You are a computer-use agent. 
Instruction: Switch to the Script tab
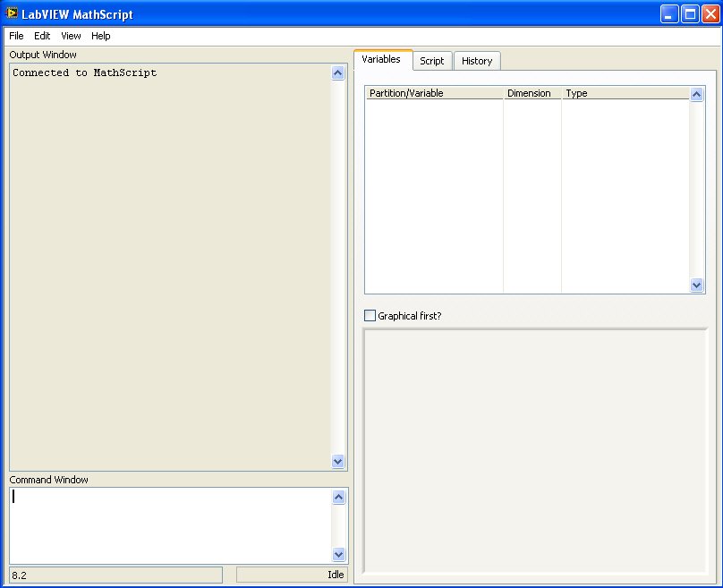tap(431, 61)
